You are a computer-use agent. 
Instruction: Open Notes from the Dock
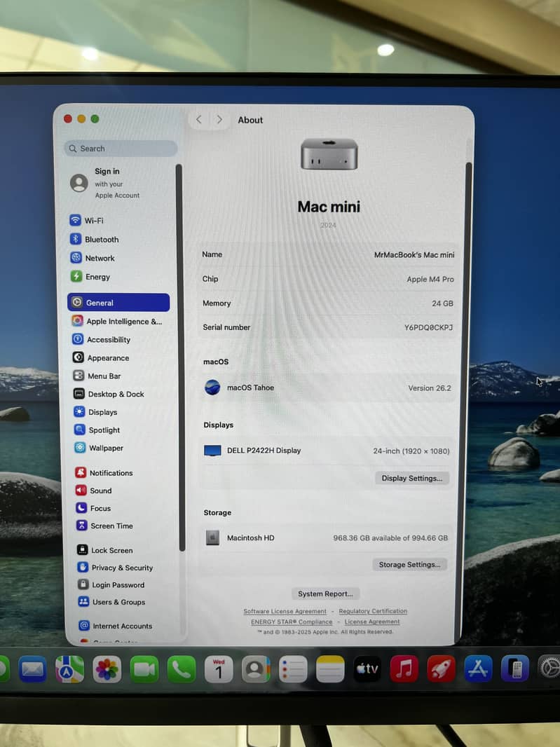click(x=330, y=669)
